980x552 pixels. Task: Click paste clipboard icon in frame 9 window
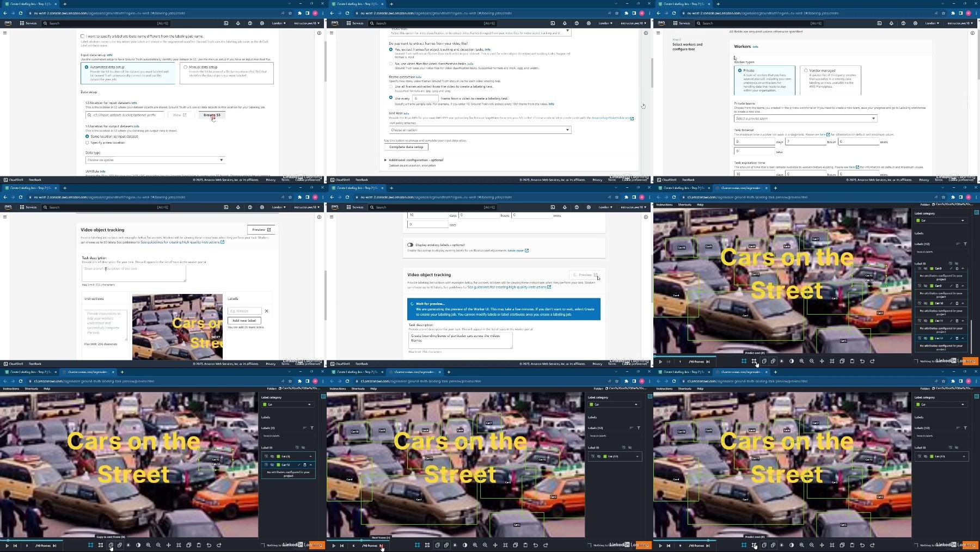click(x=852, y=545)
